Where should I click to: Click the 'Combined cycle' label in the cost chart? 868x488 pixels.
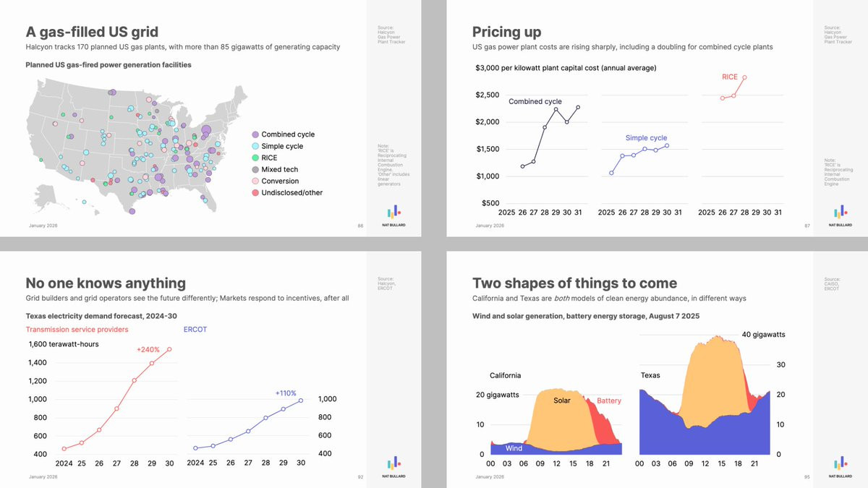535,101
